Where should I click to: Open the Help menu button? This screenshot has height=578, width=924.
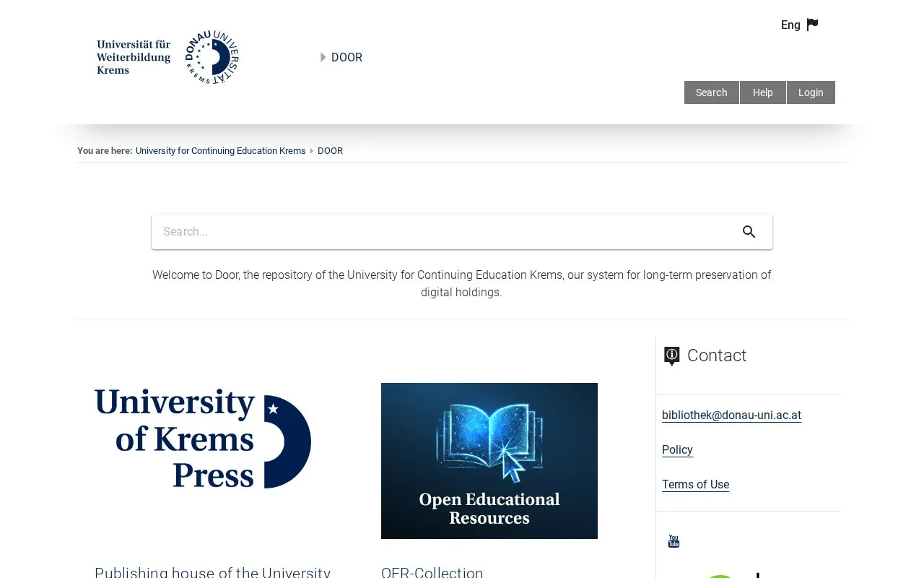pos(762,92)
